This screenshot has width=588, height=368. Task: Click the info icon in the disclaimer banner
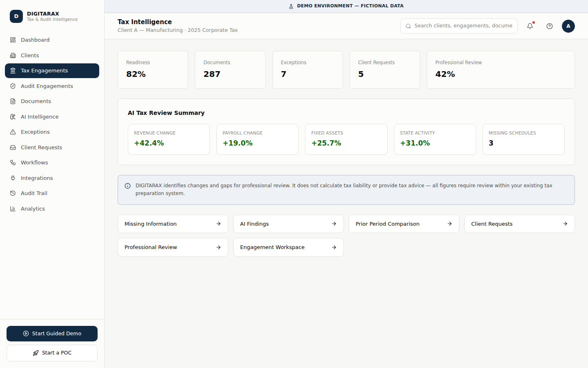tap(127, 186)
